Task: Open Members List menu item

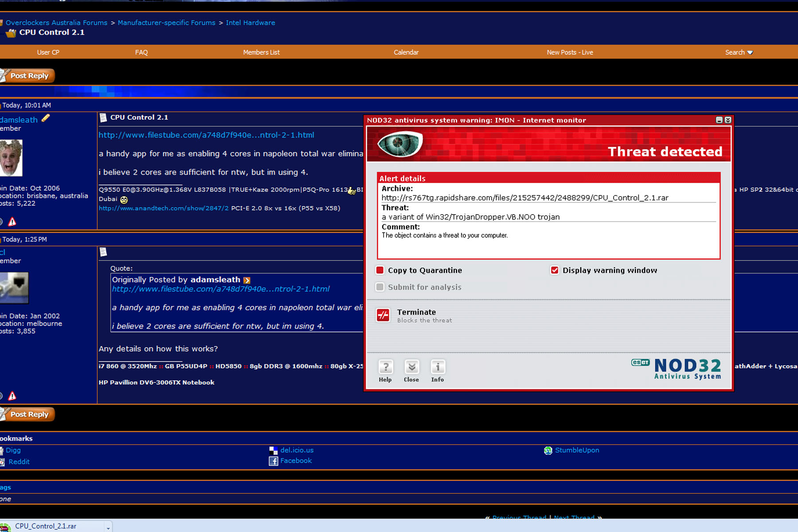Action: (x=262, y=52)
